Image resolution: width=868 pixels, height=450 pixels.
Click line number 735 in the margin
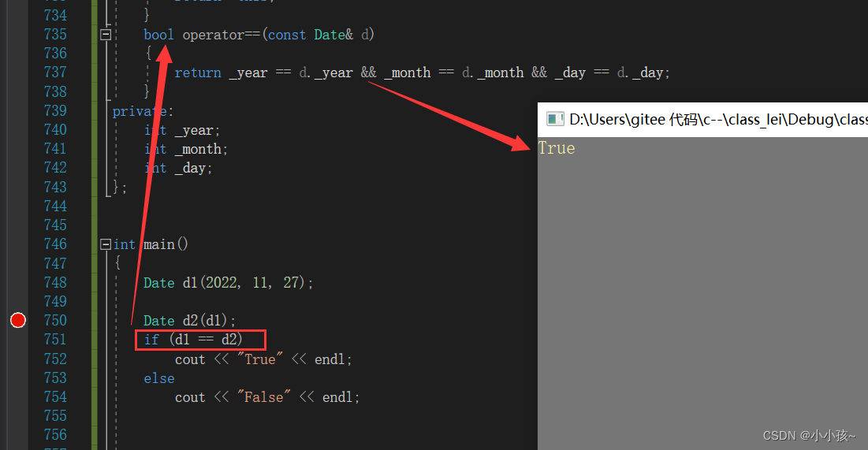pos(55,35)
